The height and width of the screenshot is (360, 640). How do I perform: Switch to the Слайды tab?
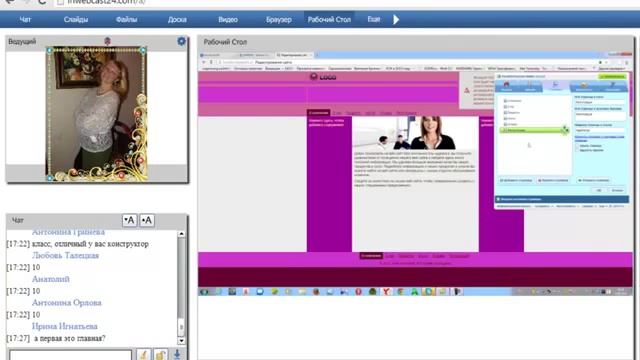coord(76,19)
